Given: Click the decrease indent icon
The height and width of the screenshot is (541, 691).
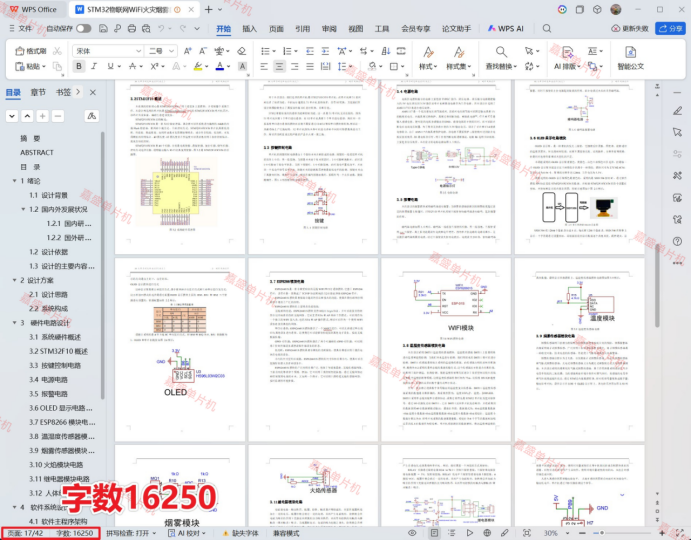Looking at the screenshot, I should (310, 51).
